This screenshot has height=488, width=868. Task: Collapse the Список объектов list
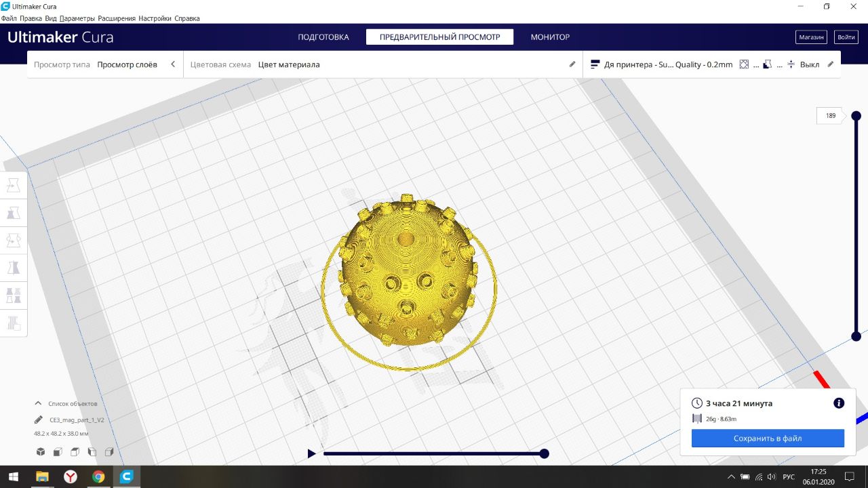38,403
